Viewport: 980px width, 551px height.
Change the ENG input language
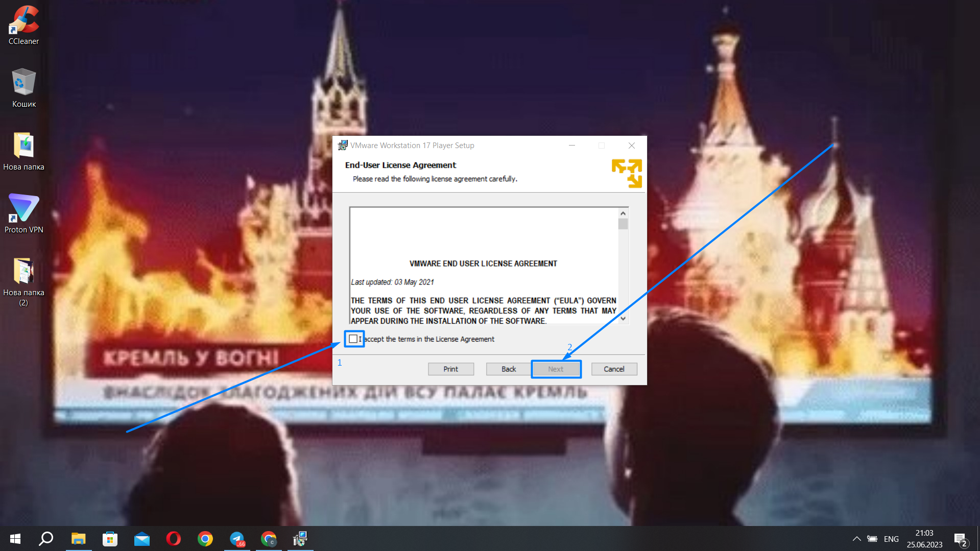tap(891, 539)
